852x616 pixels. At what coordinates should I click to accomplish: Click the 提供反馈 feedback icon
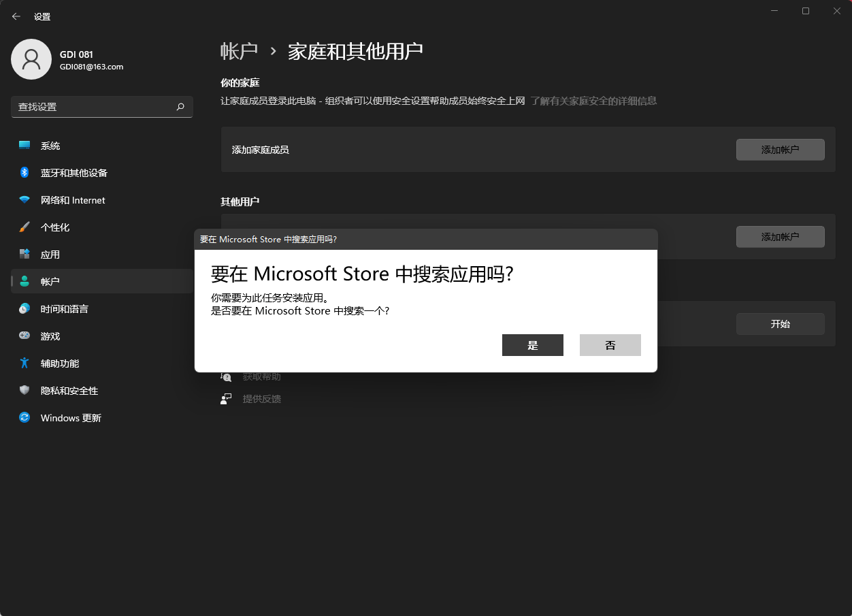pos(226,399)
